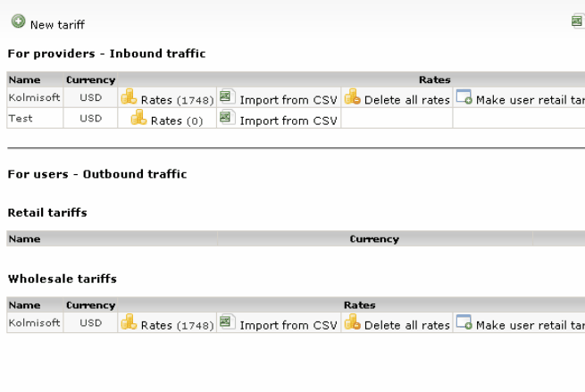
Task: Click CSV spreadsheet icon in Test row
Action: (227, 118)
